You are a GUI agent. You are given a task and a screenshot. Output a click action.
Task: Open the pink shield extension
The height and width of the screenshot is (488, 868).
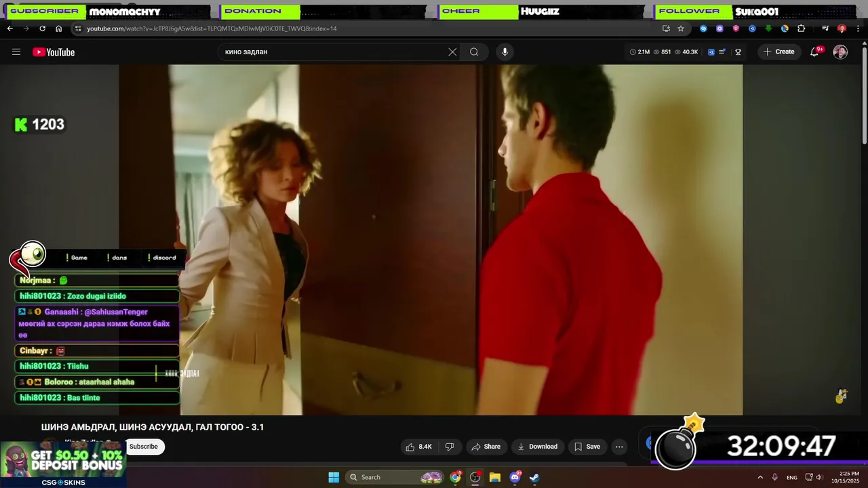point(736,28)
